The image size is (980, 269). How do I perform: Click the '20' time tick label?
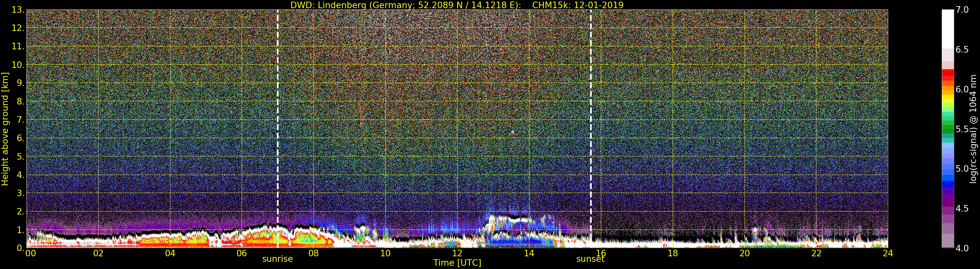click(x=744, y=253)
